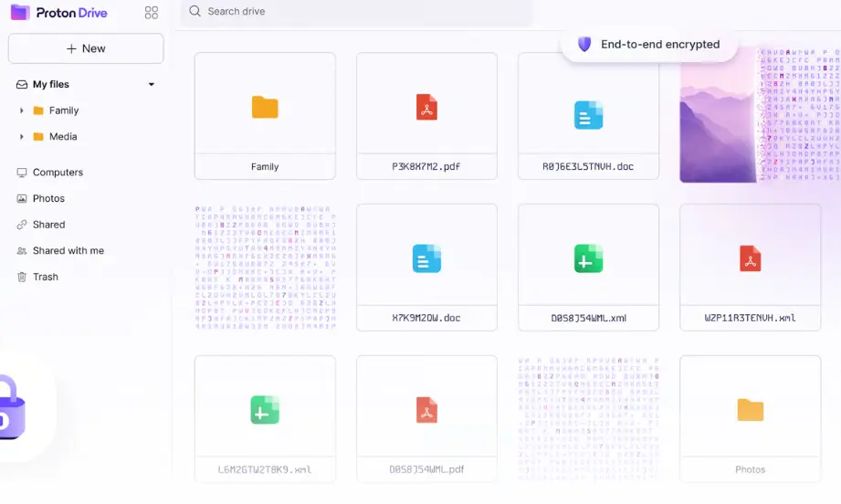Click the D0S8J54WML.xml file name

point(588,318)
